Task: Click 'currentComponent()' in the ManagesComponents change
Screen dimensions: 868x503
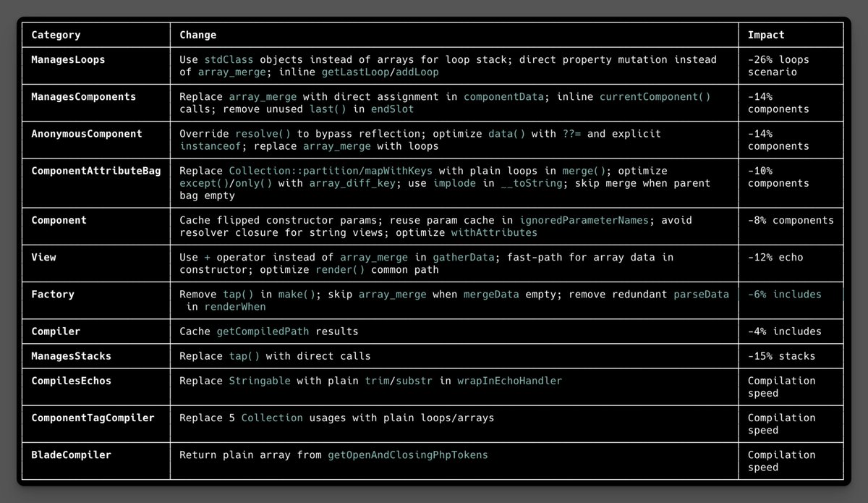Action: (655, 96)
